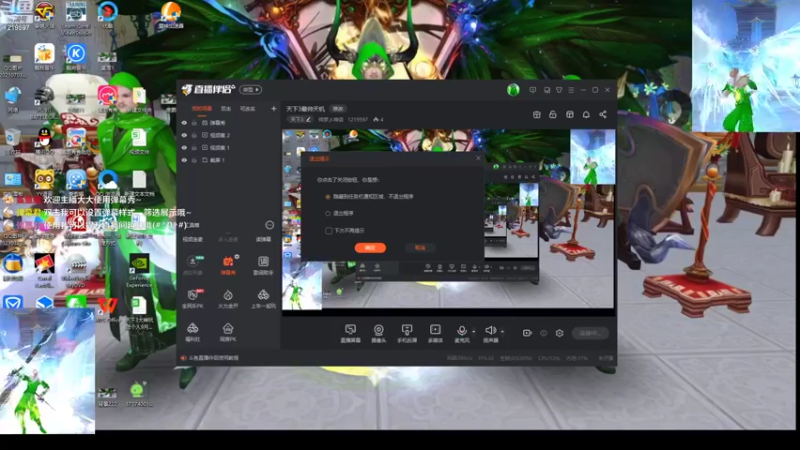Click 取消 in the exit dialog
Viewport: 800px width, 450px height.
coord(420,247)
